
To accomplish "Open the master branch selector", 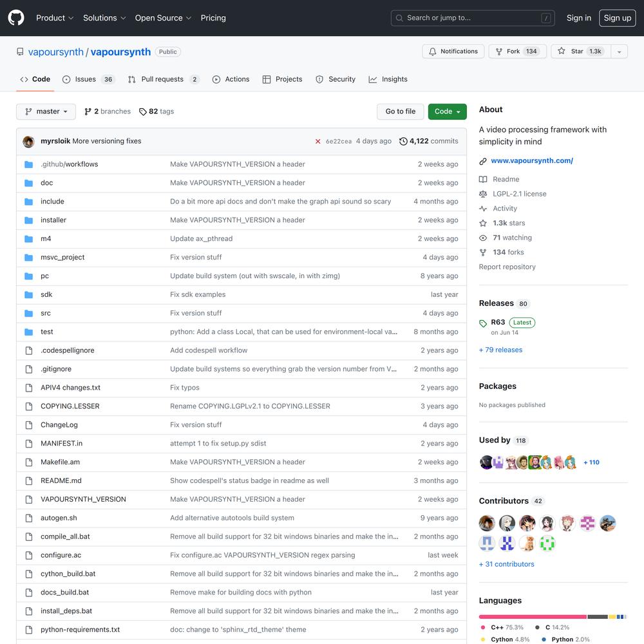I will tap(46, 111).
